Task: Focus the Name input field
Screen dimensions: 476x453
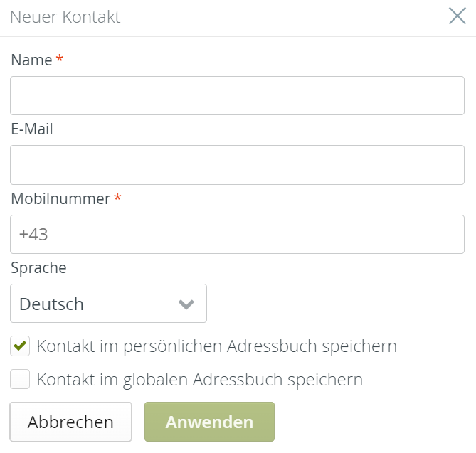Action: tap(237, 96)
